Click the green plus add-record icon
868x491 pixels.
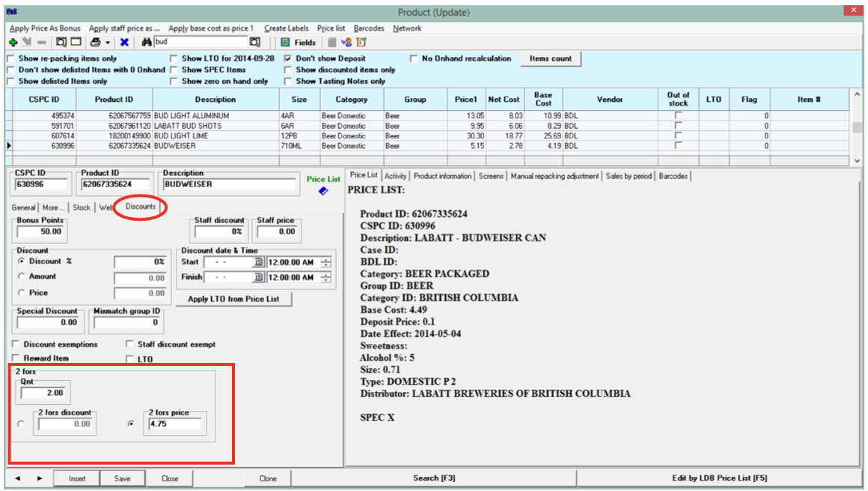click(x=13, y=42)
